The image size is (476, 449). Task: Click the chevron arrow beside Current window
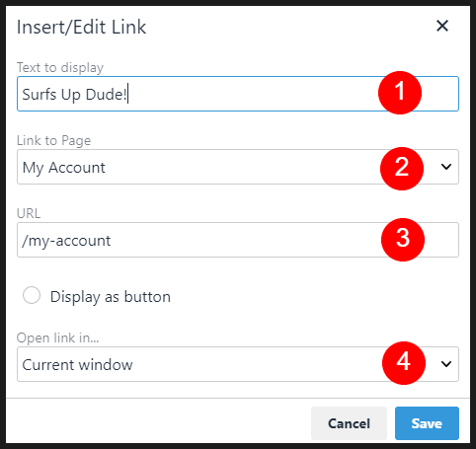click(x=446, y=364)
